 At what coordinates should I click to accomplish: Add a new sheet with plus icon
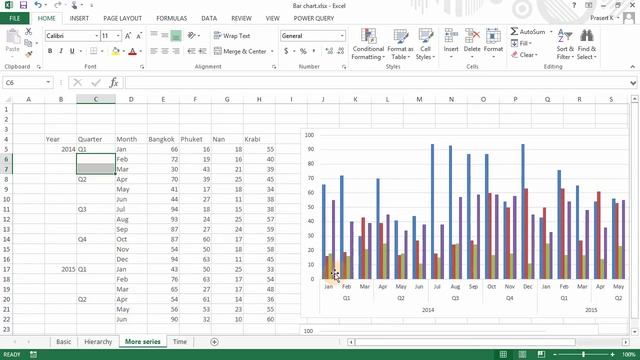[214, 342]
